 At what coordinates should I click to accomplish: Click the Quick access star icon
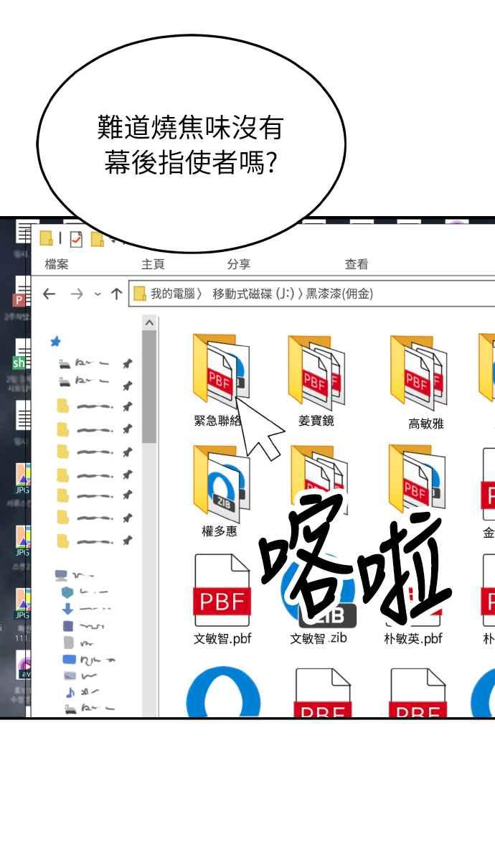55,342
